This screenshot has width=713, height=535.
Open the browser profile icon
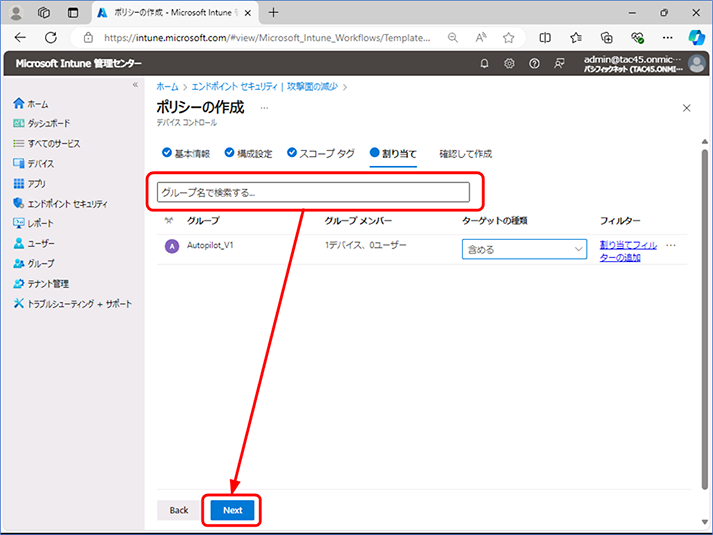[16, 13]
